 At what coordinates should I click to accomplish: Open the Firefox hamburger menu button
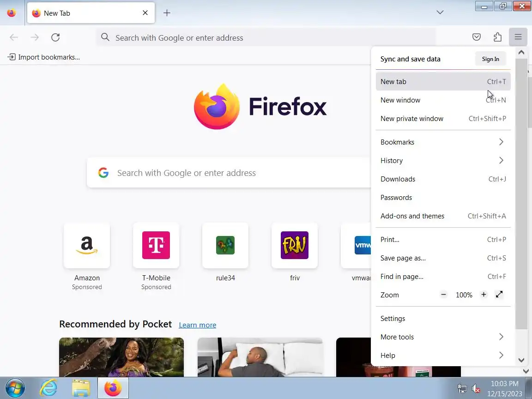tap(518, 37)
